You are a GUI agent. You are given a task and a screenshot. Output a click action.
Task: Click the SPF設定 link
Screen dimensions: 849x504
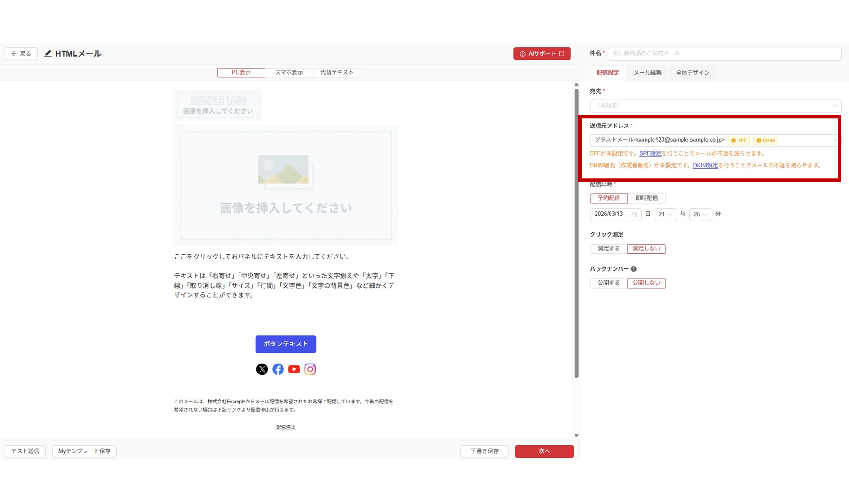click(650, 153)
